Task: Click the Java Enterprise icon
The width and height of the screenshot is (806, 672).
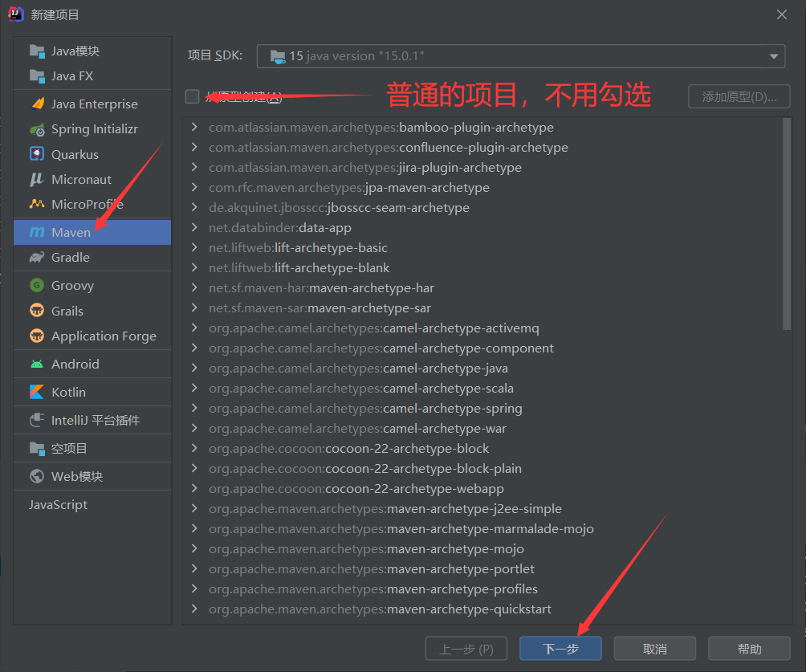Action: point(38,104)
